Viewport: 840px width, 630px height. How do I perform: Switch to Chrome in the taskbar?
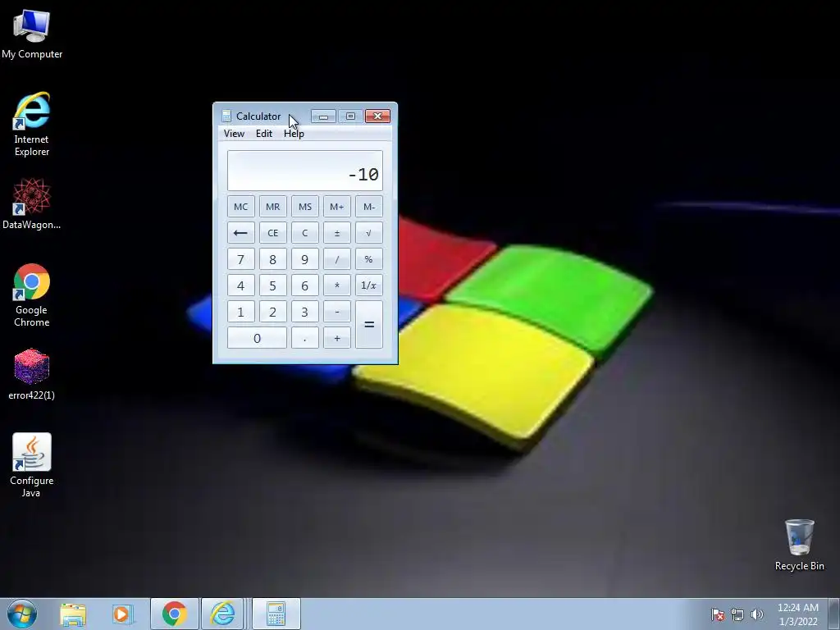point(174,614)
